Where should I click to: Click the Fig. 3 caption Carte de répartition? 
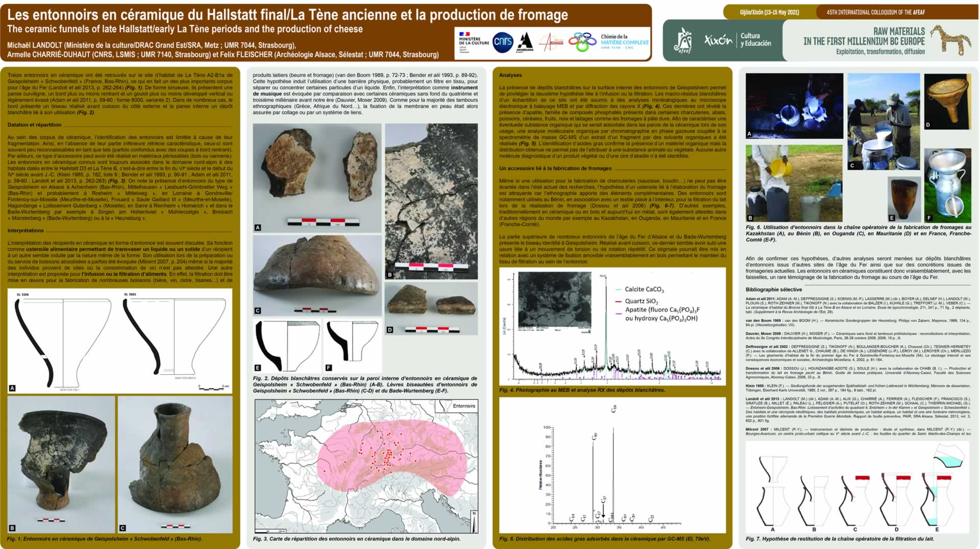point(357,539)
